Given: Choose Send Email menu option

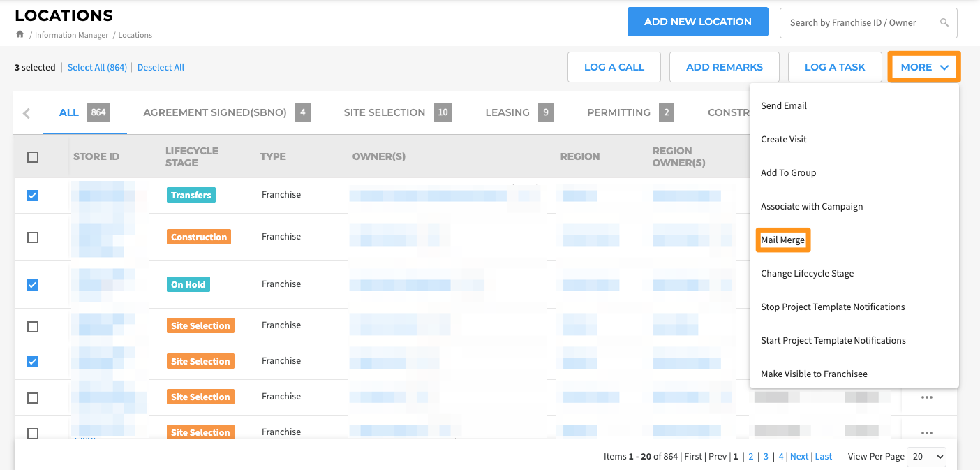Looking at the screenshot, I should click(783, 106).
